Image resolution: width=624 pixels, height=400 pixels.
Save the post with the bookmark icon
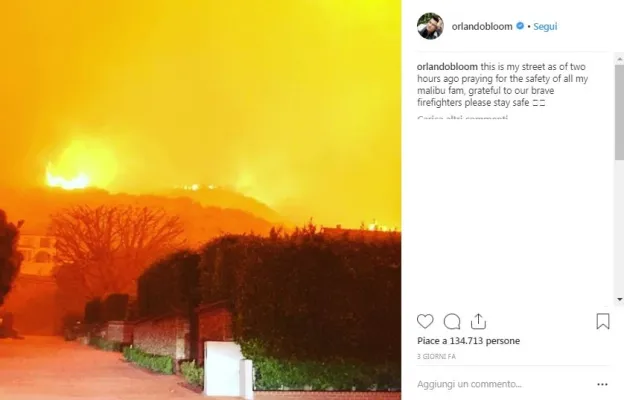(603, 321)
